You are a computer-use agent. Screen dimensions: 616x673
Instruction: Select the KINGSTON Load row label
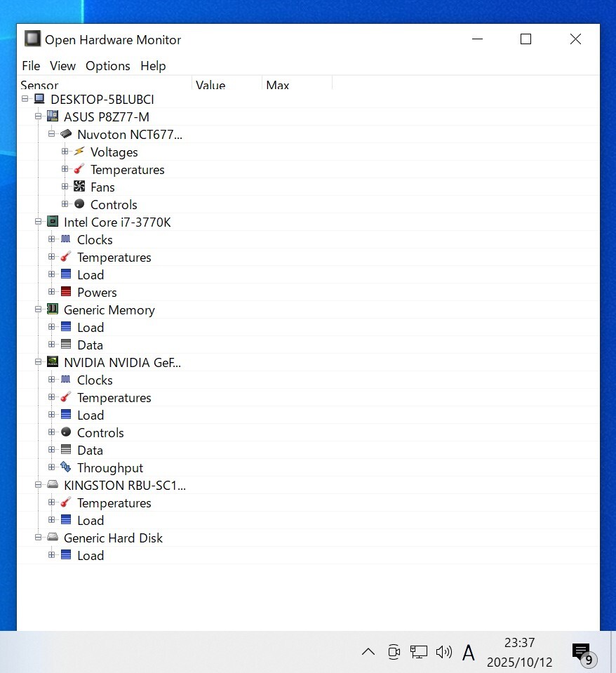(91, 520)
